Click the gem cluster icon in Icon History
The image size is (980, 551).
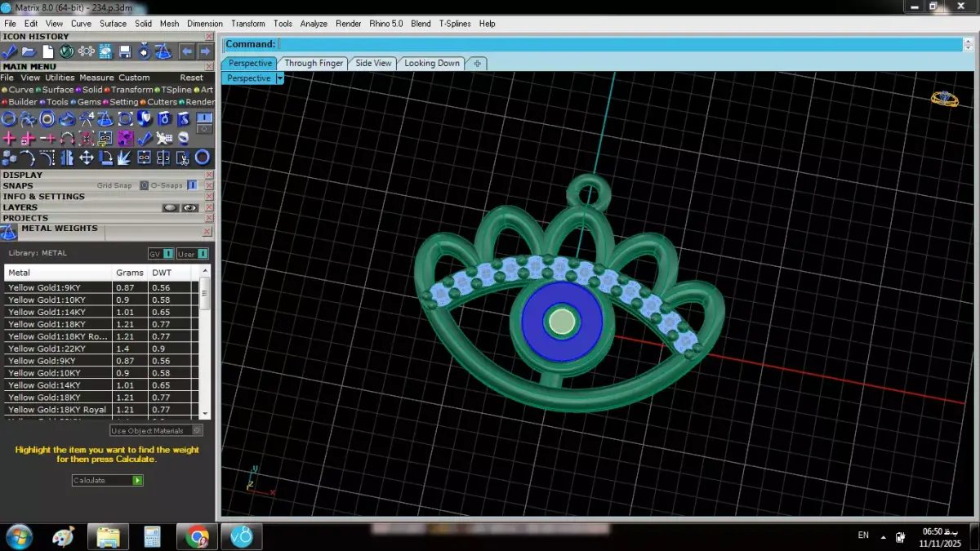pyautogui.click(x=87, y=51)
